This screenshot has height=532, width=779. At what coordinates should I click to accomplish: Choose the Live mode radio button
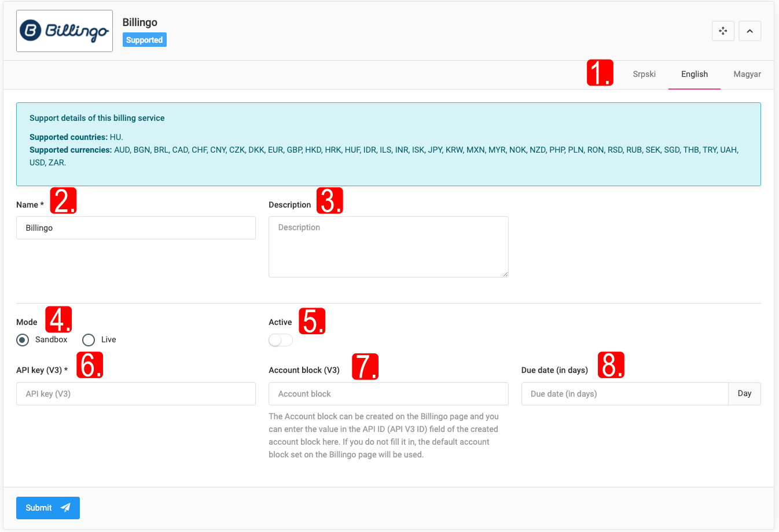(x=89, y=340)
